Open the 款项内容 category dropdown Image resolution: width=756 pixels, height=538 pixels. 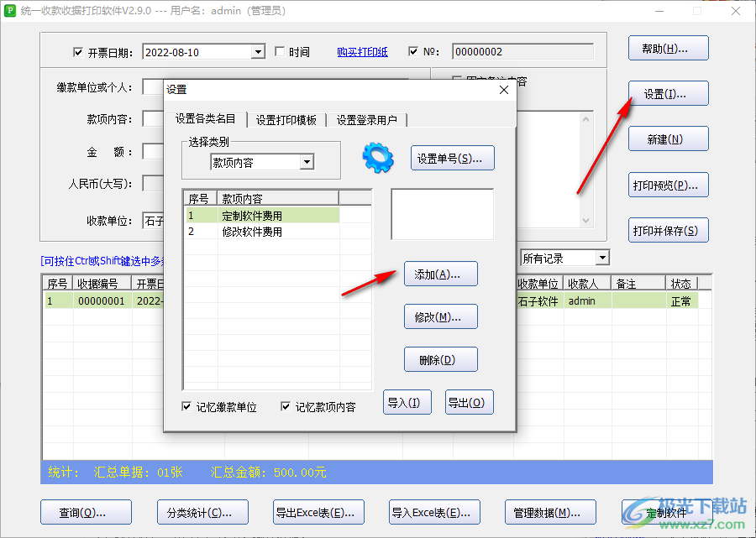tap(307, 162)
